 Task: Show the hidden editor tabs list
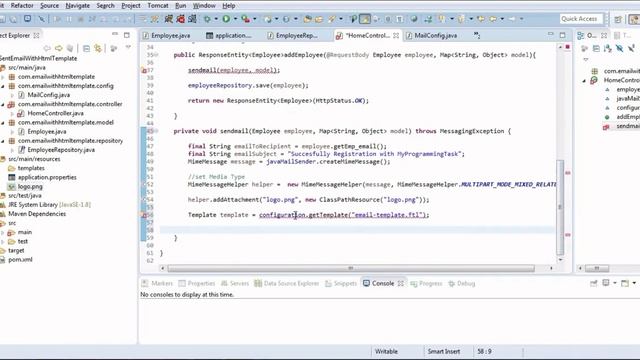point(477,36)
